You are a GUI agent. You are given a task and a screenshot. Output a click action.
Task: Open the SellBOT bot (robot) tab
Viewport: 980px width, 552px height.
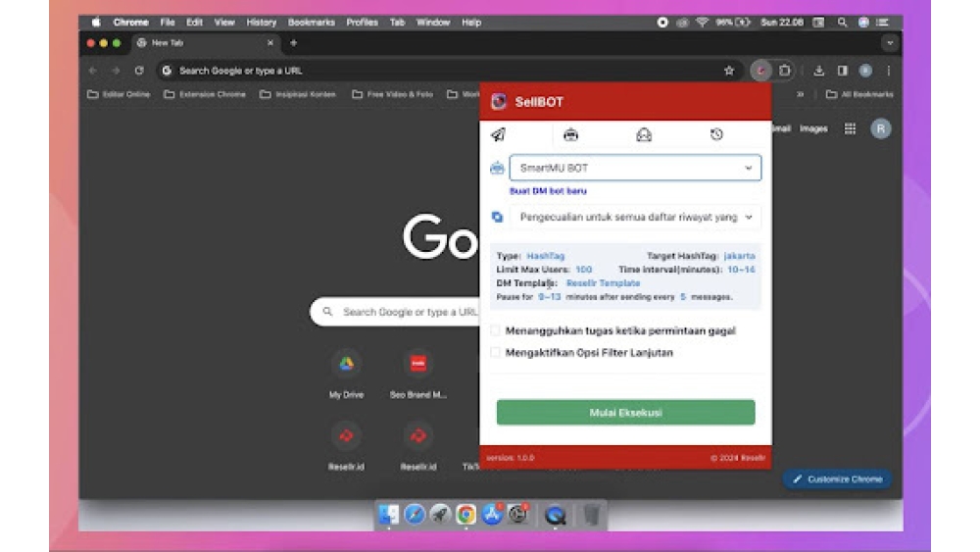(x=570, y=134)
